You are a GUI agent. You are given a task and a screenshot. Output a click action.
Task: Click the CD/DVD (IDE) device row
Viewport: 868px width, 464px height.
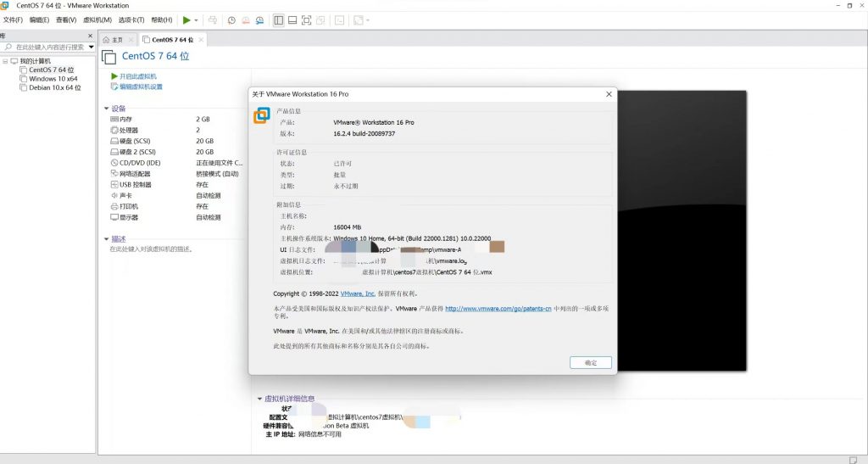(x=177, y=163)
